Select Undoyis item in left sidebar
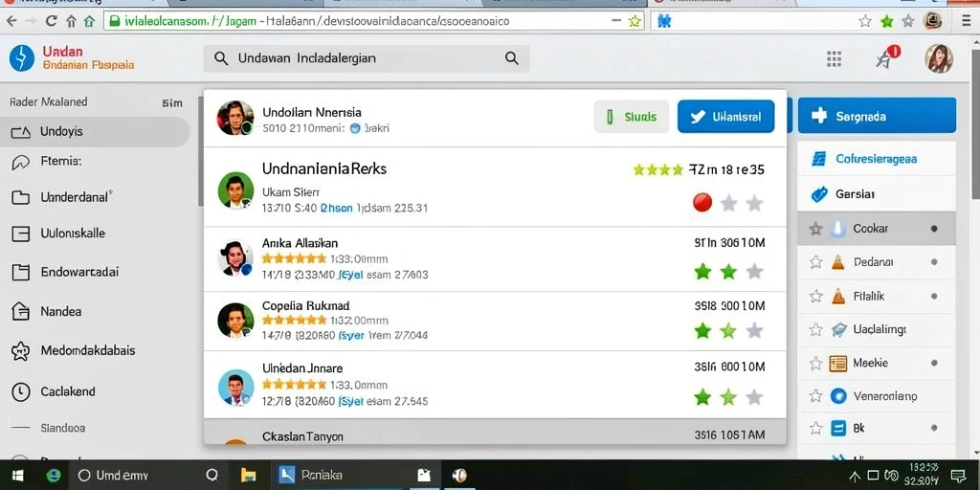This screenshot has height=490, width=980. tap(95, 132)
